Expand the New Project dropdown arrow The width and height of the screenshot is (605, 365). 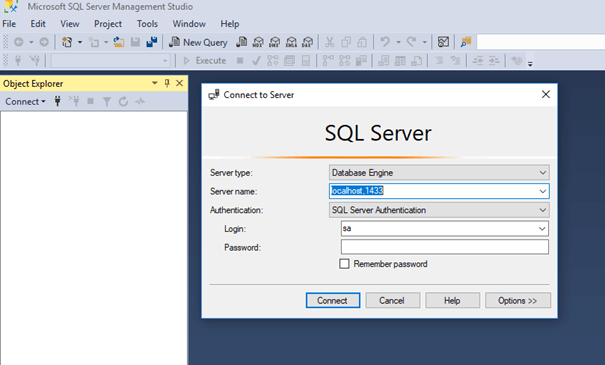pyautogui.click(x=80, y=42)
